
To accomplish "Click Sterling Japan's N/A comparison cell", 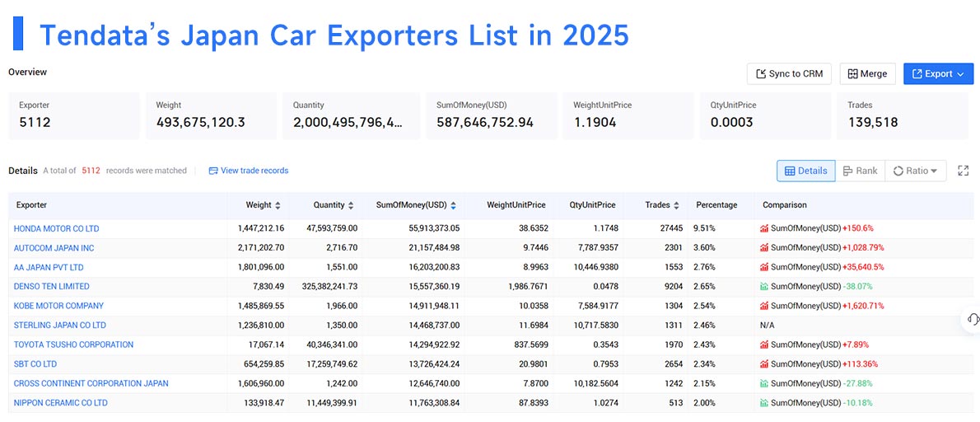I will tap(767, 325).
